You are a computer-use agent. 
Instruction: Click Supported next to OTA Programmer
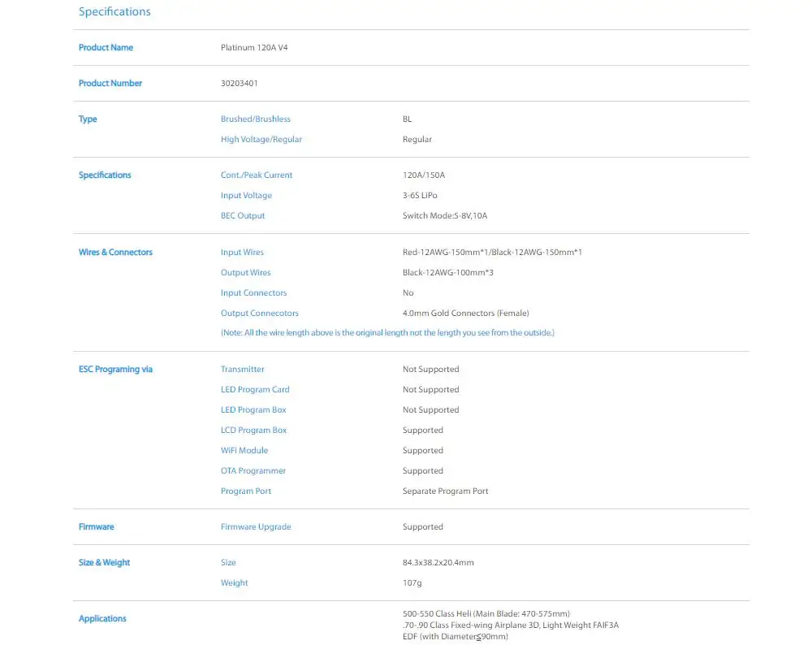pyautogui.click(x=422, y=470)
